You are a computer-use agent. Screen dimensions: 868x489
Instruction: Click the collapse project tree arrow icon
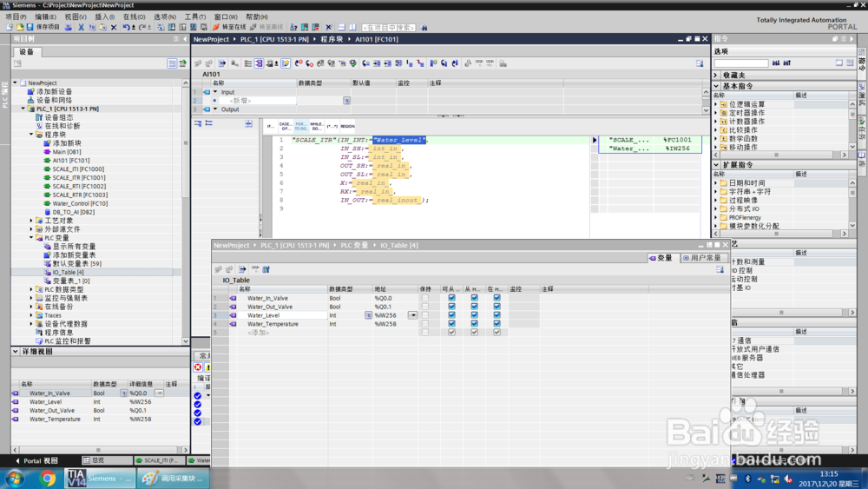185,39
